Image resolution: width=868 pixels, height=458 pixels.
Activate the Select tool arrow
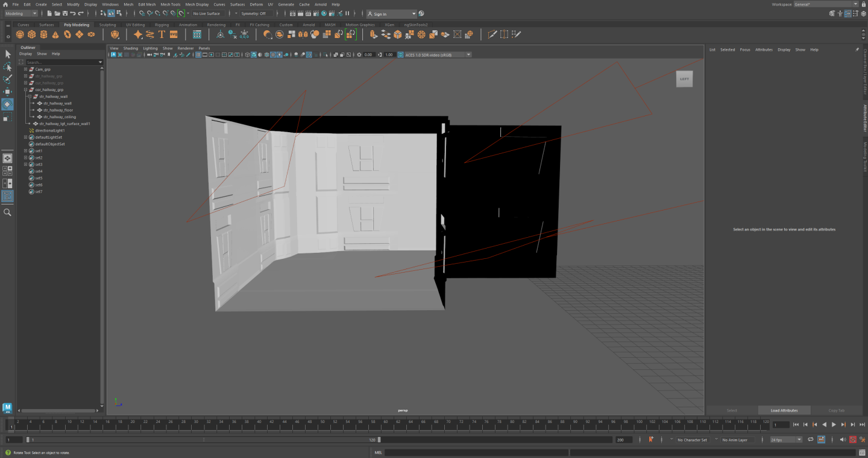[7, 54]
